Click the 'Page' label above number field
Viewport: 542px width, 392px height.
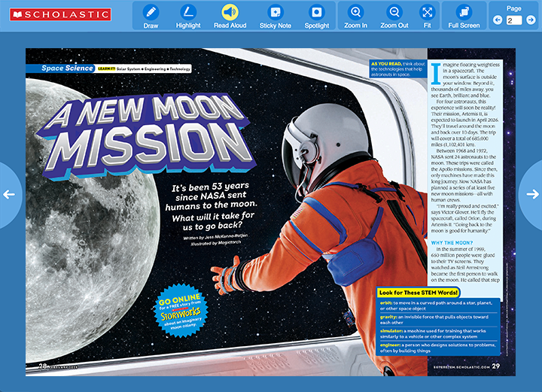(x=514, y=8)
